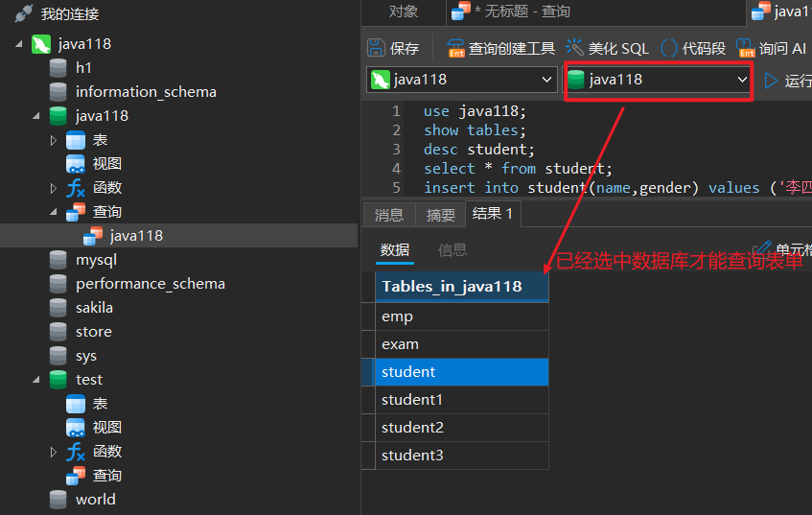
Task: Click the java118 connection dolphin icon in tree
Action: coord(41,44)
